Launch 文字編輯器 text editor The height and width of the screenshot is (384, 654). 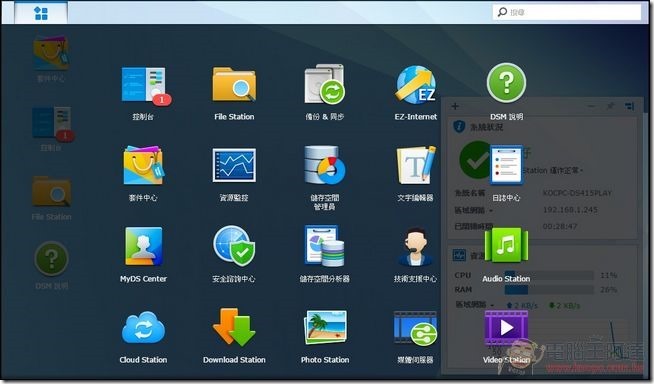[415, 174]
